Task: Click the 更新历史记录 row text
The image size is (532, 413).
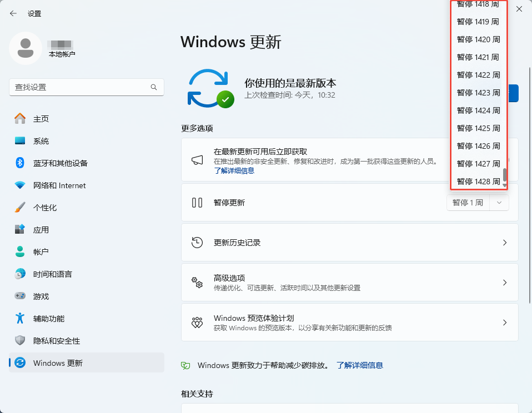Action: 237,243
